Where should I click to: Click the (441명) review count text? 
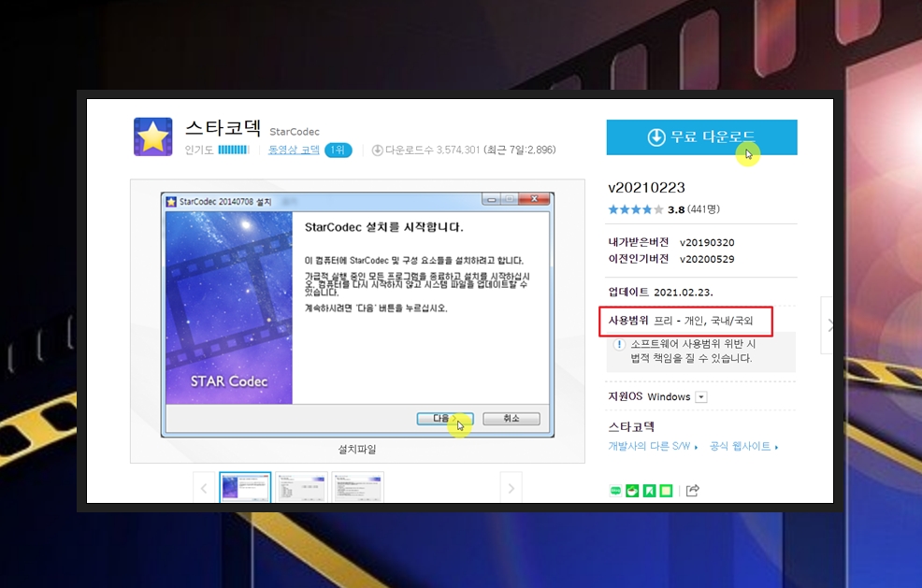tap(703, 209)
